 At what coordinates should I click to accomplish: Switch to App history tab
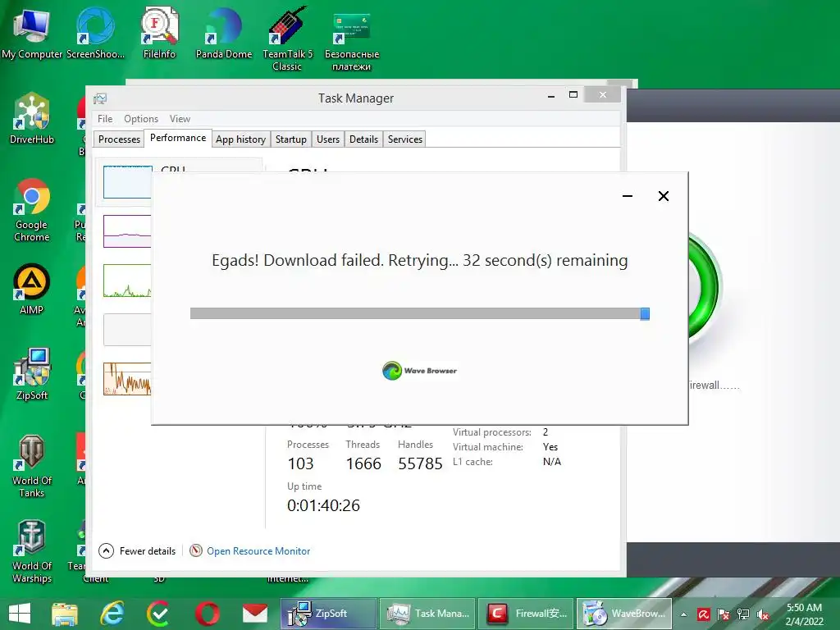pyautogui.click(x=241, y=139)
